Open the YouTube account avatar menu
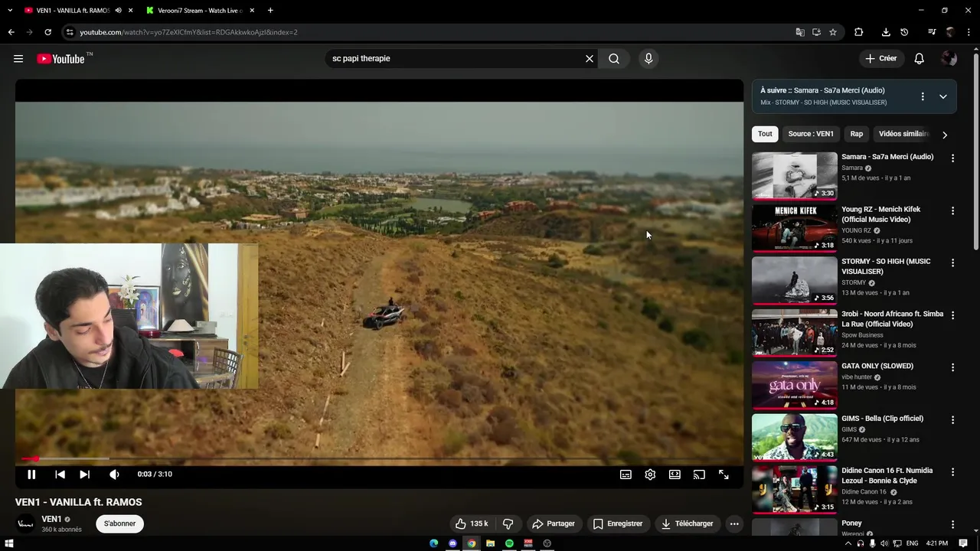Screen dimensions: 980x551 [949, 58]
